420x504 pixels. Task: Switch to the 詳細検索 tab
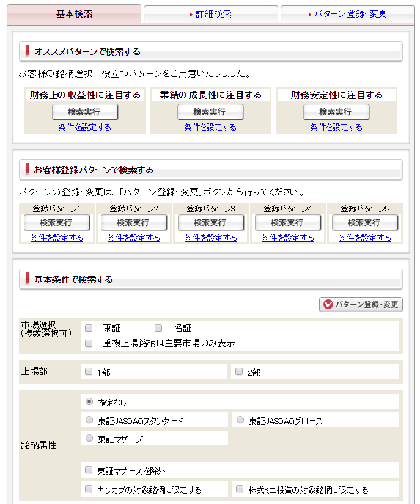click(213, 14)
